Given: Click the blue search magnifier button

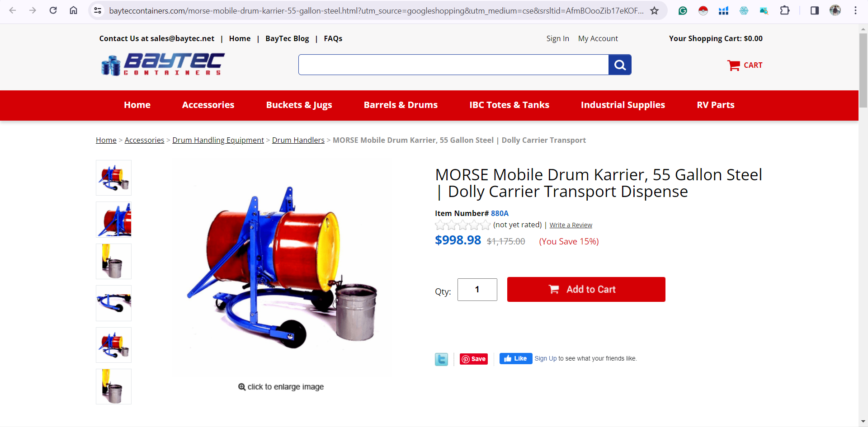Looking at the screenshot, I should point(620,65).
